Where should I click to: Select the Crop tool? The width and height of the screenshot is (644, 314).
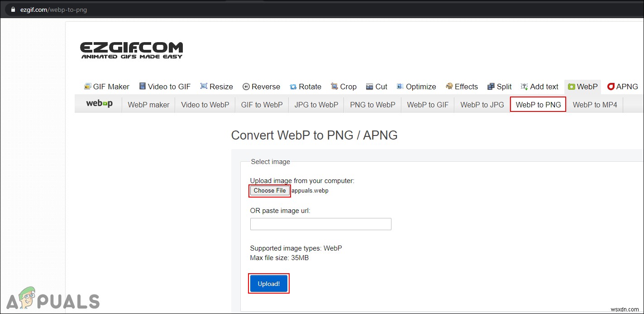(344, 86)
